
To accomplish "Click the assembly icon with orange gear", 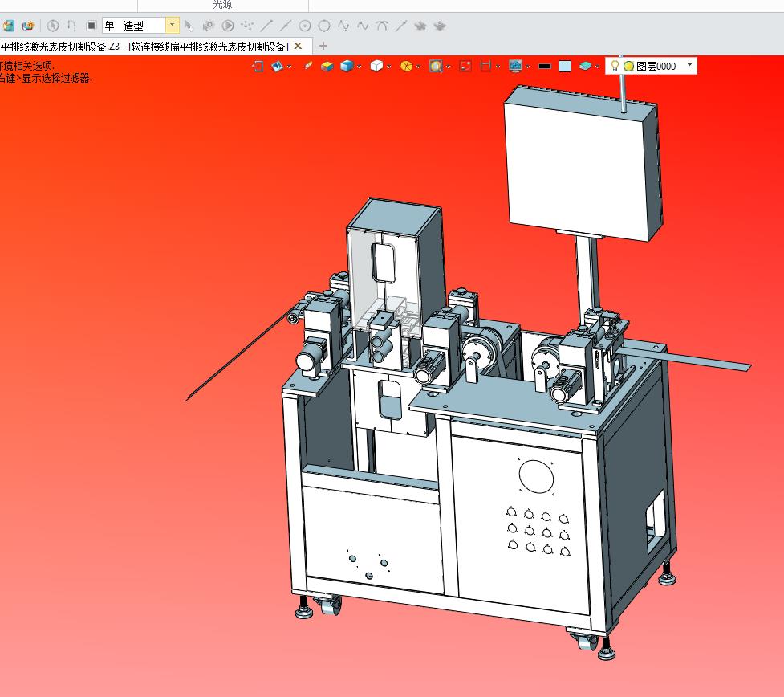I will coord(28,26).
